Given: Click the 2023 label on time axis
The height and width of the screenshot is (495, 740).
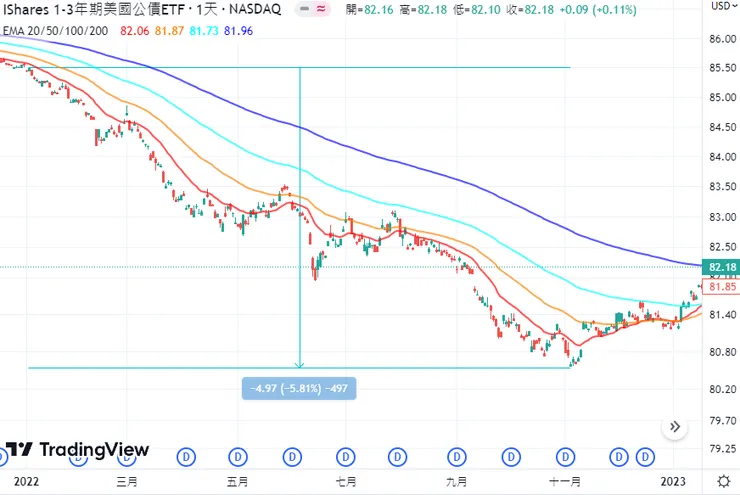Looking at the screenshot, I should point(673,481).
